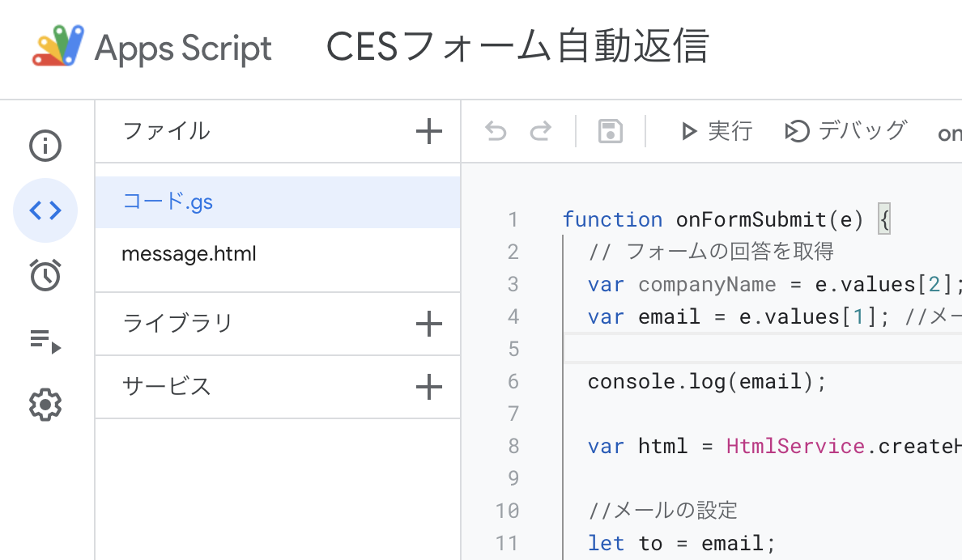Open the add-file menu next to ファイル
The height and width of the screenshot is (560, 962).
(428, 131)
